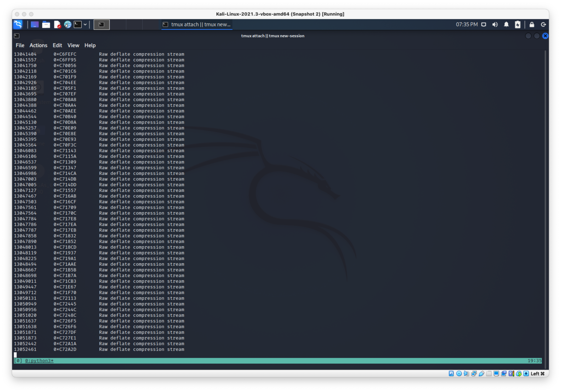Close the terminal window with blue X
The width and height of the screenshot is (561, 392).
point(545,36)
